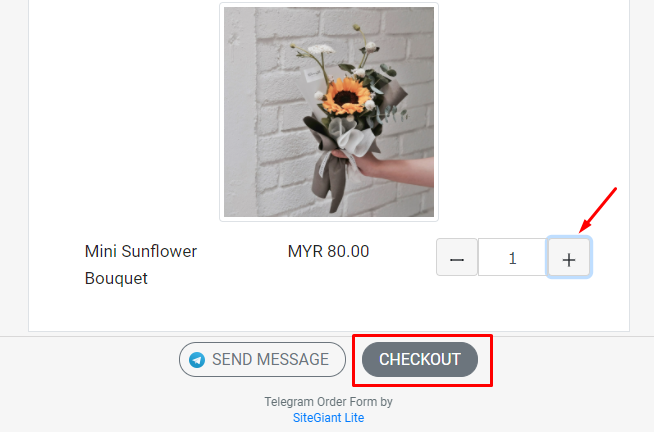Open the Mini Sunflower Bouquet product photo
Viewport: 654px width, 432px height.
tap(329, 112)
